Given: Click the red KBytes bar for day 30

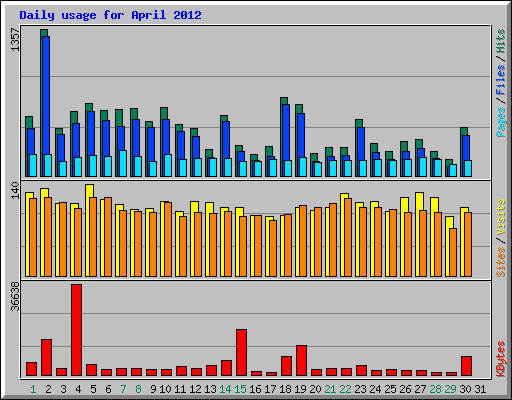Looking at the screenshot, I should (466, 366).
